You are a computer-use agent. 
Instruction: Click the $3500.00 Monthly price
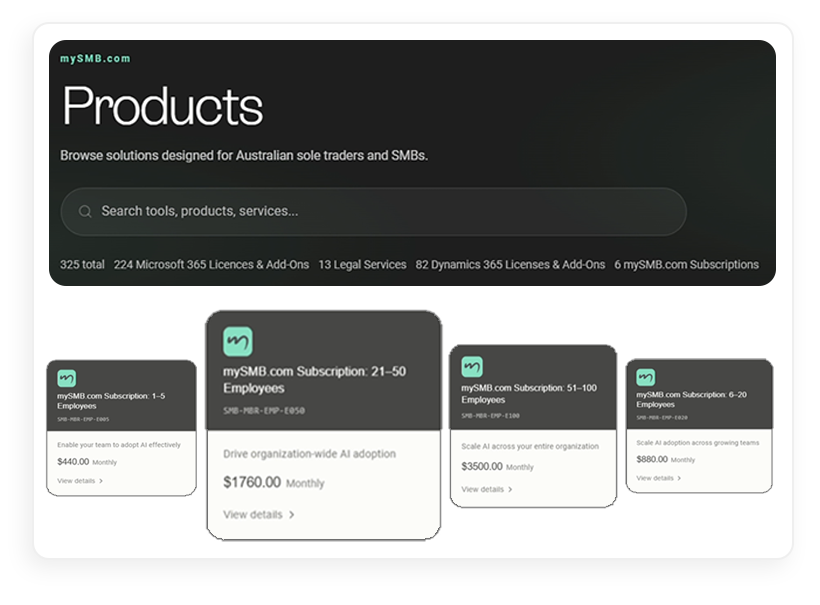[x=497, y=466]
